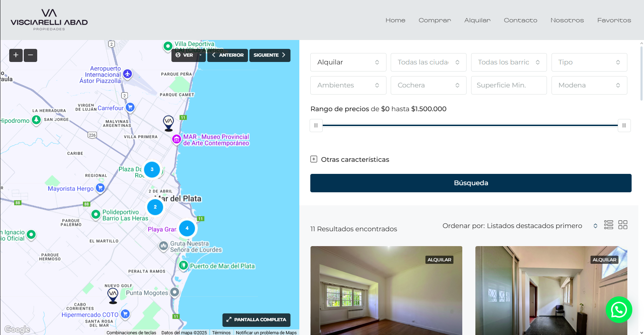
Task: Click Siguiente map button
Action: (270, 55)
